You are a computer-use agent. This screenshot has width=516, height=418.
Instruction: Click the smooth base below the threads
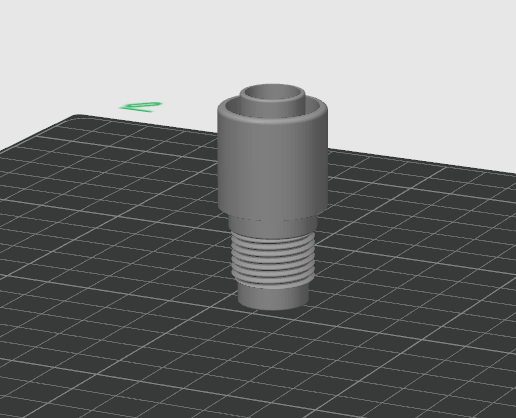(273, 298)
